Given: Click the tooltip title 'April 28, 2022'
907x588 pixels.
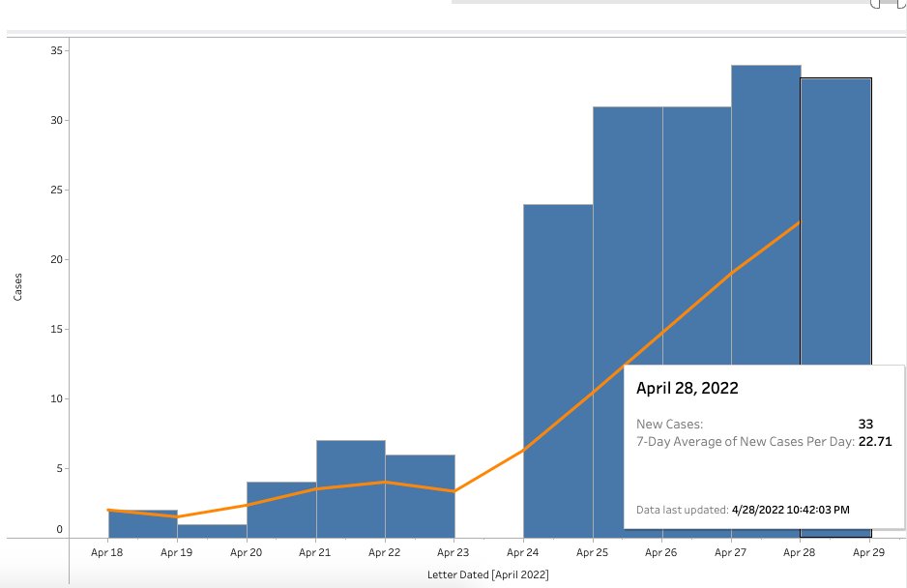Looking at the screenshot, I should click(x=688, y=388).
